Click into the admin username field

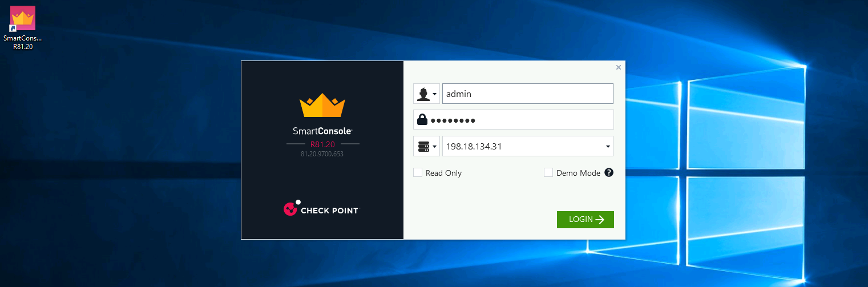point(527,94)
